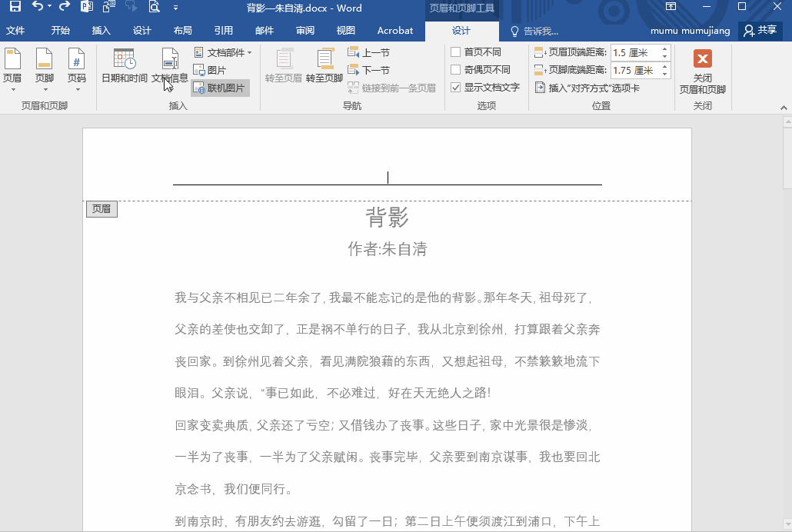Decrease 页脚底端距离 with down arrow

tap(664, 74)
